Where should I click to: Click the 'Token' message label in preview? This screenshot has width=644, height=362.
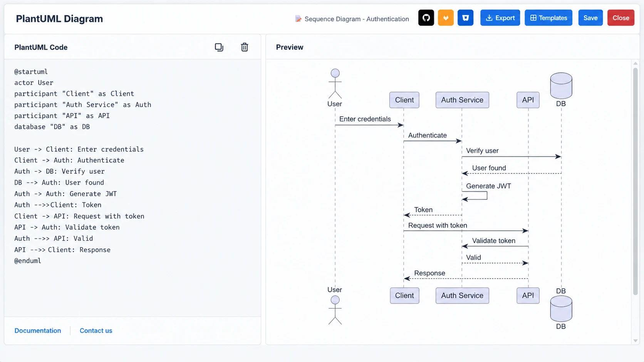423,210
